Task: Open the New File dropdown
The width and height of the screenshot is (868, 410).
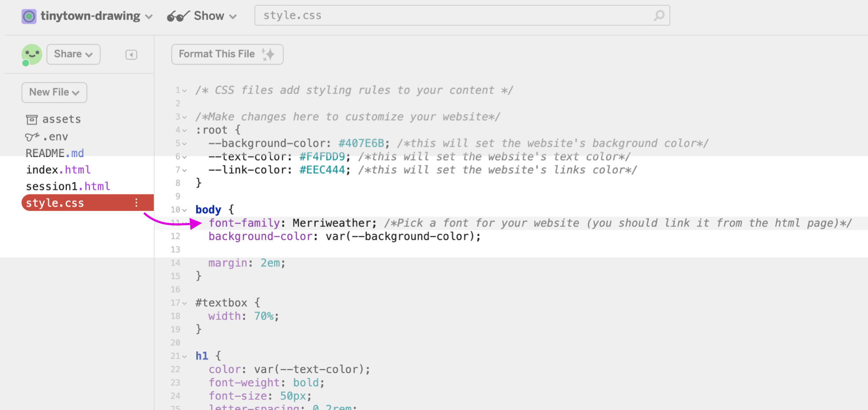Action: (54, 92)
